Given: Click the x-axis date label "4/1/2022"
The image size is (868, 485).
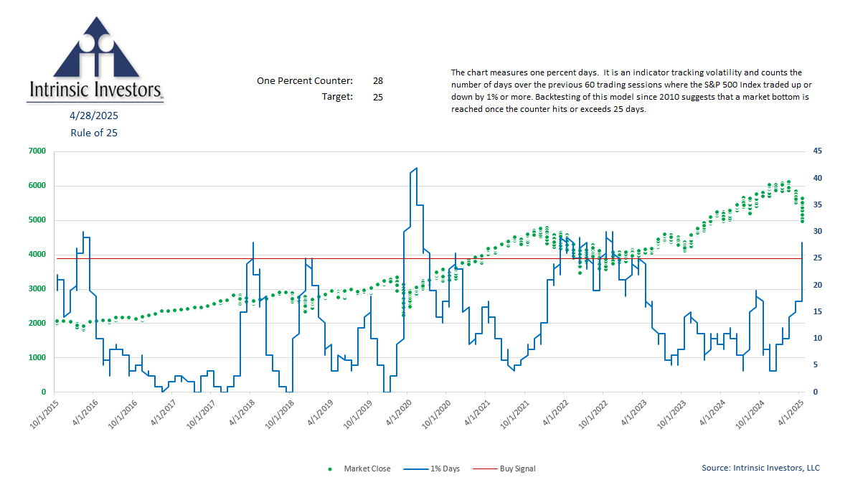Looking at the screenshot, I should click(555, 413).
